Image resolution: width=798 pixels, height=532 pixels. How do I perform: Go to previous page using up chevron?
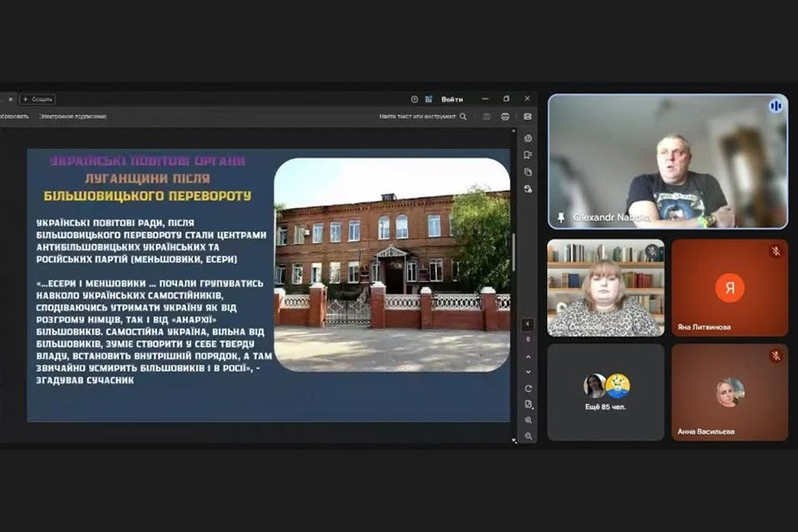click(x=528, y=356)
